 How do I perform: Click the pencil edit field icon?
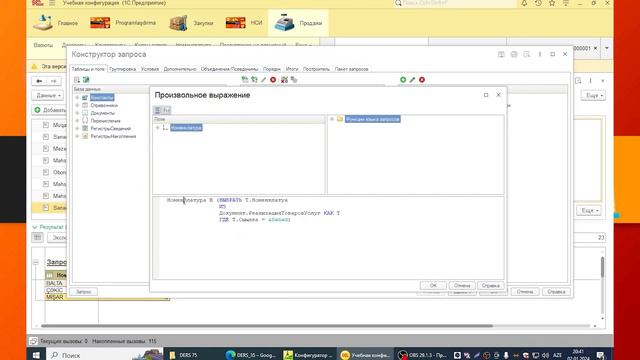tap(412, 80)
